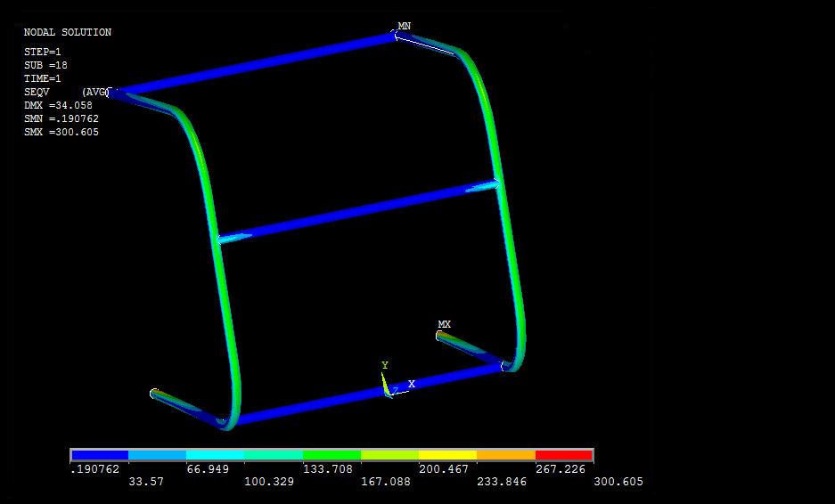Click the legend value 33.57
835x504 pixels.
click(x=146, y=482)
